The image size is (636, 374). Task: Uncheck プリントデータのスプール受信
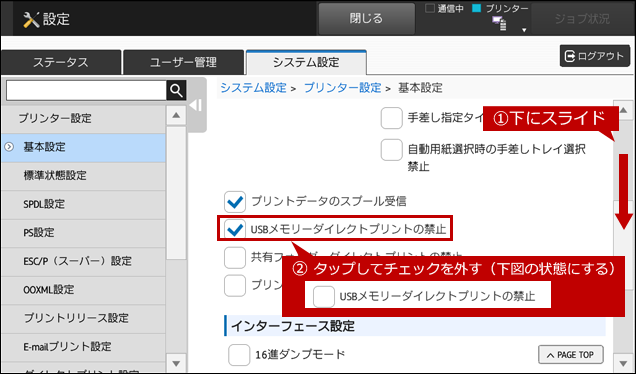(235, 202)
